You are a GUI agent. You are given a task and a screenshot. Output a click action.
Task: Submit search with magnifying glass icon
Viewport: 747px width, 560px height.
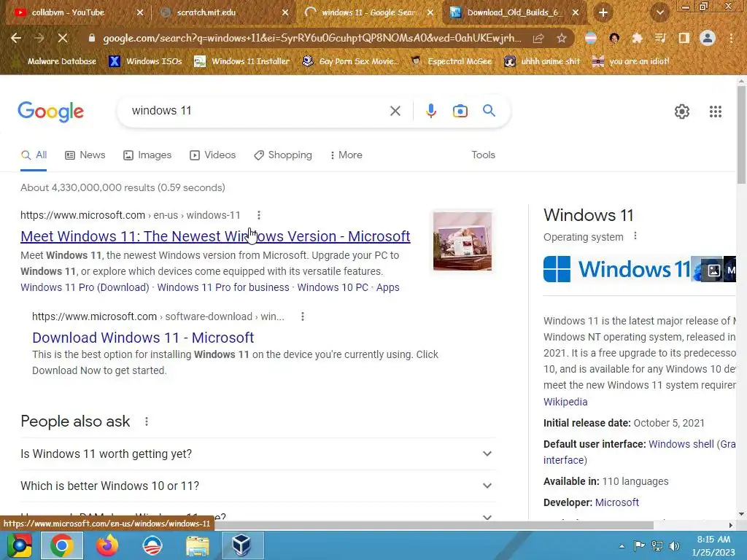tap(489, 111)
